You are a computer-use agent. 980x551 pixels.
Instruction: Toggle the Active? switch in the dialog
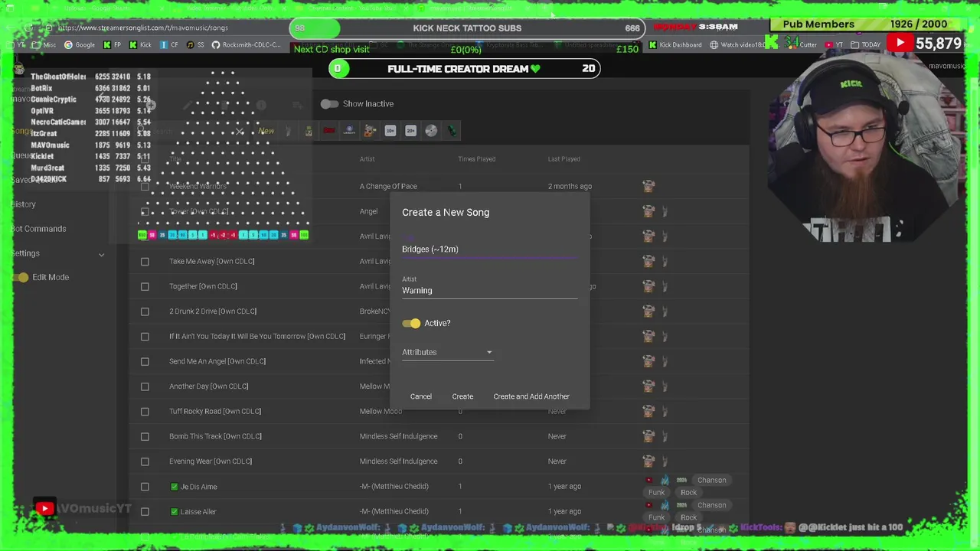point(411,323)
